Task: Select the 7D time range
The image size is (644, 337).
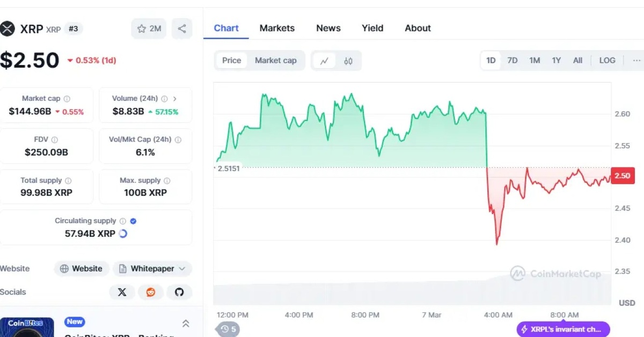Action: 513,60
